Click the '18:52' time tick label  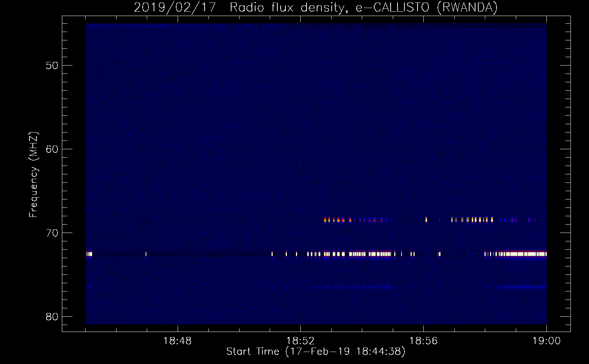click(x=300, y=341)
